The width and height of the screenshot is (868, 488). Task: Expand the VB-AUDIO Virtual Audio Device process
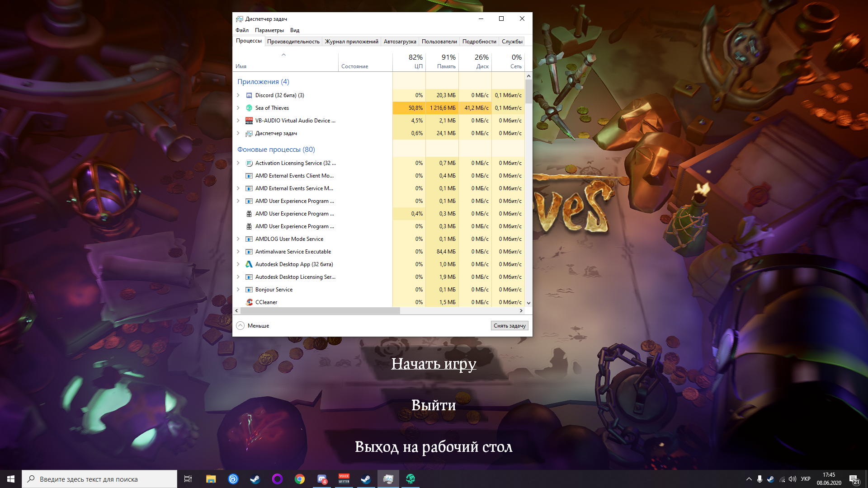click(x=238, y=121)
